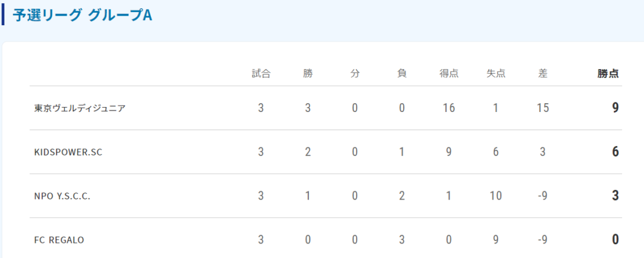This screenshot has height=258, width=644.
Task: Select team 東京ヴェルディジュニア
Action: (80, 108)
